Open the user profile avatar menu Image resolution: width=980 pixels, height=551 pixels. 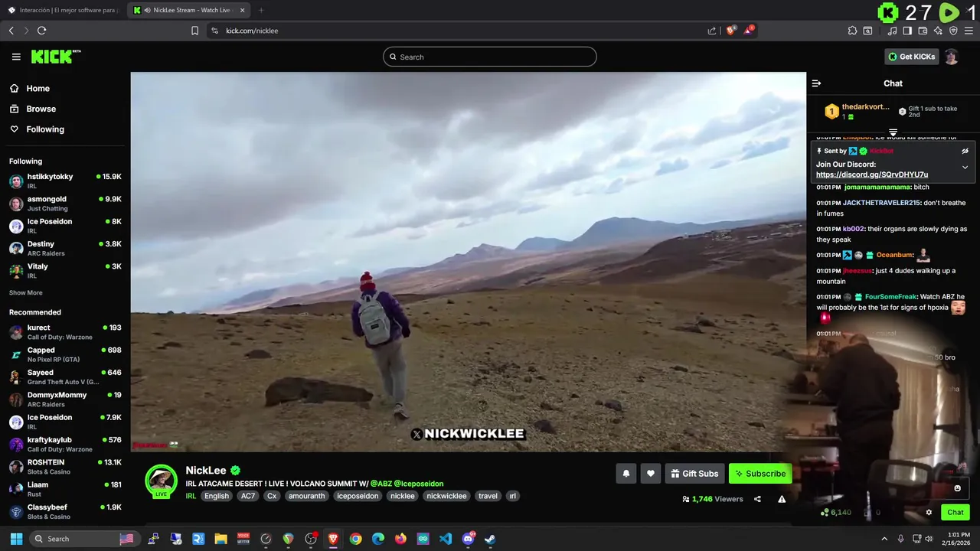(951, 57)
